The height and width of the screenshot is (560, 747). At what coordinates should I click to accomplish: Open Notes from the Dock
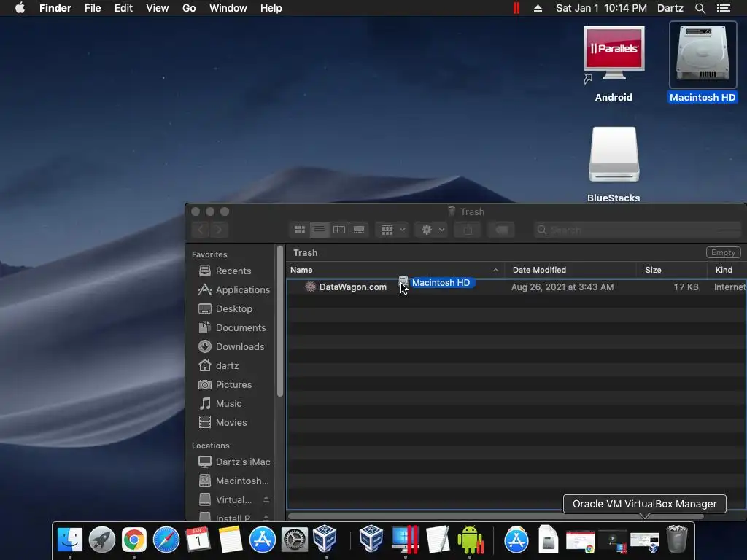(x=230, y=540)
